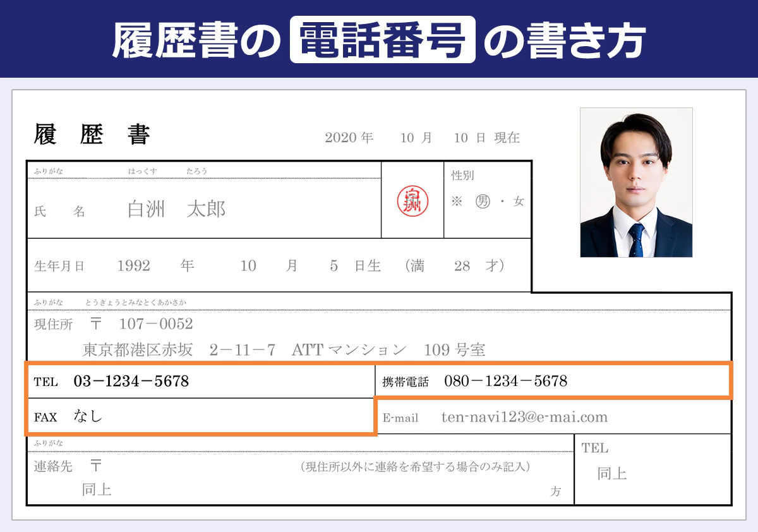
Task: Click the red name seal stamp
Action: point(412,202)
